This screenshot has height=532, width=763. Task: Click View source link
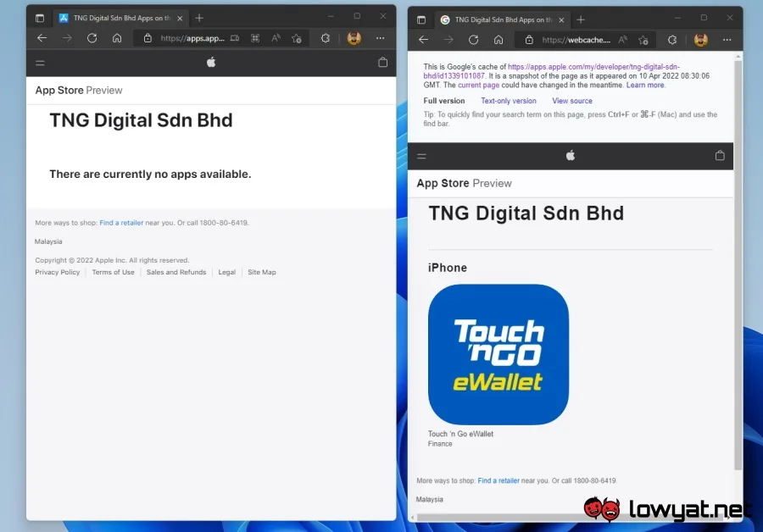click(572, 101)
